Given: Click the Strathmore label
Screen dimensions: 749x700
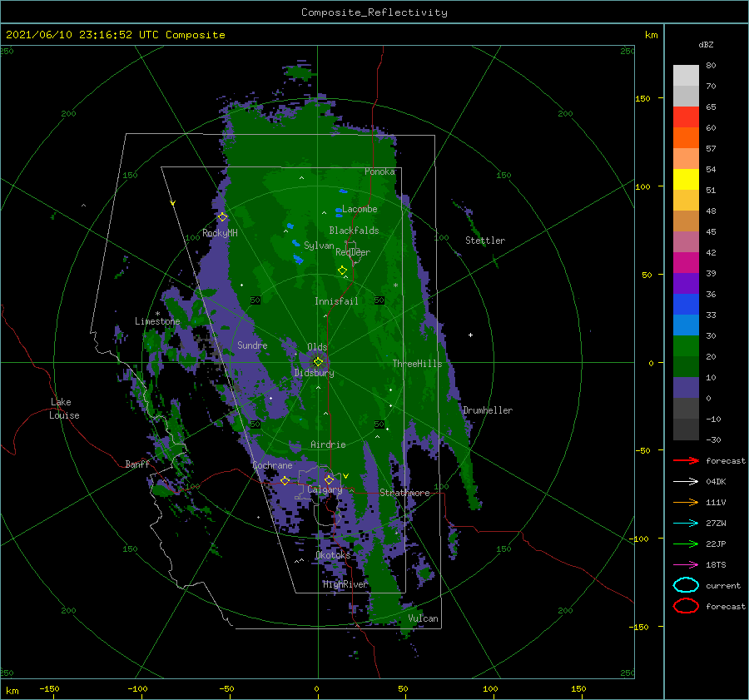Looking at the screenshot, I should point(404,493).
